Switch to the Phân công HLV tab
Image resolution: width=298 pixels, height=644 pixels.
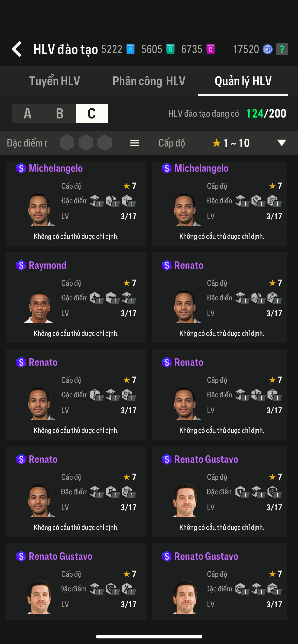149,81
